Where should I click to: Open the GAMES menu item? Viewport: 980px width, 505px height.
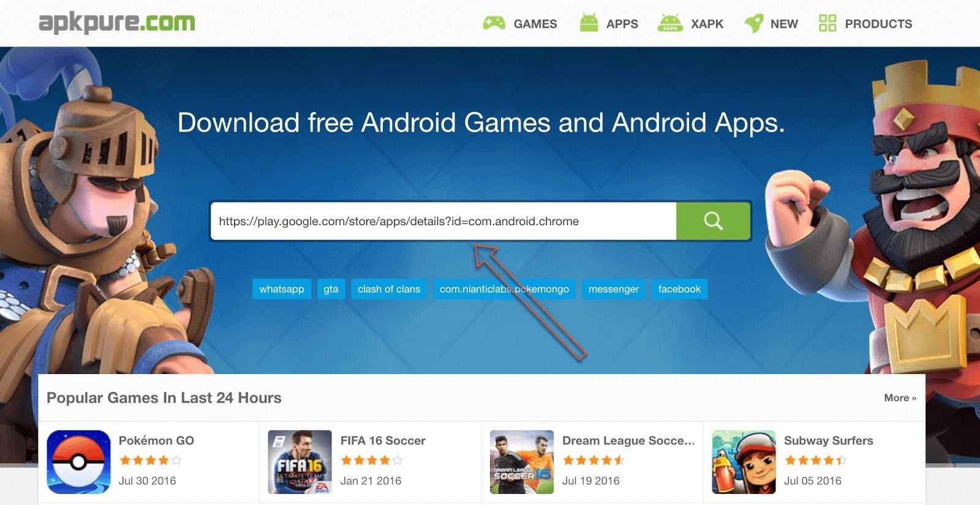point(535,24)
